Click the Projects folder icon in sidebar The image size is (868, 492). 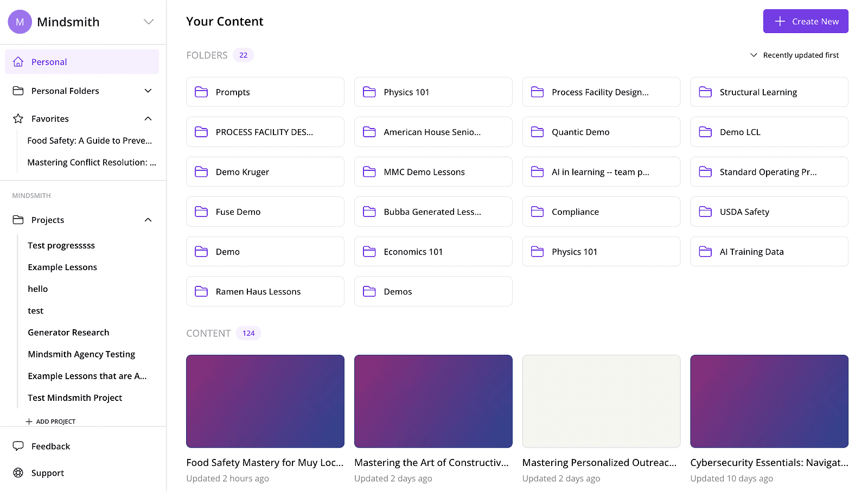pos(18,220)
